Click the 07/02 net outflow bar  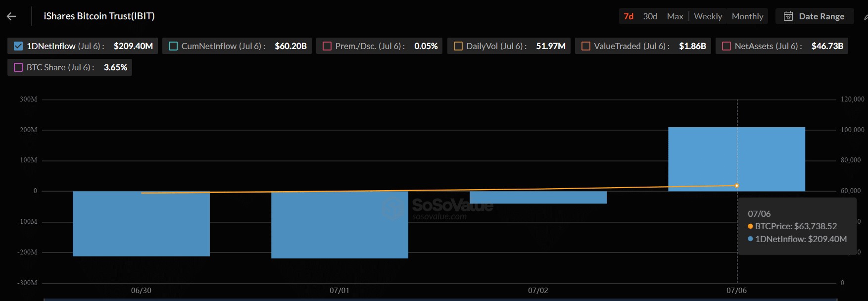[538, 198]
